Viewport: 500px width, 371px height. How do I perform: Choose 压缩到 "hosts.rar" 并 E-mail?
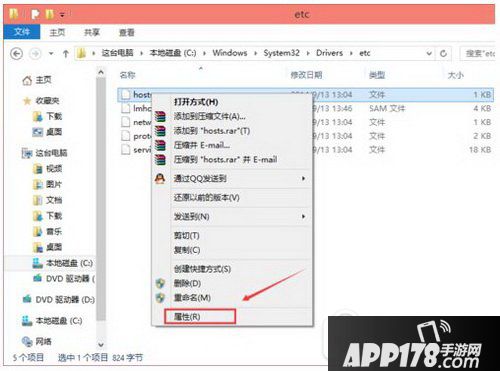point(225,160)
